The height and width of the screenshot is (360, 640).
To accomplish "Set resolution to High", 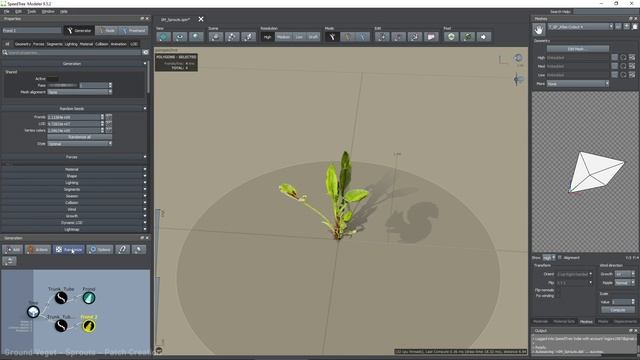I will [267, 37].
